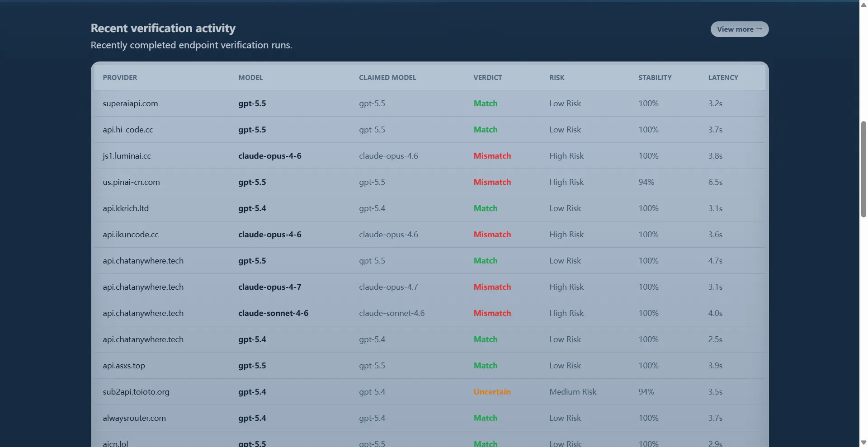Click the 3.5s latency value
The height and width of the screenshot is (447, 868).
[715, 392]
